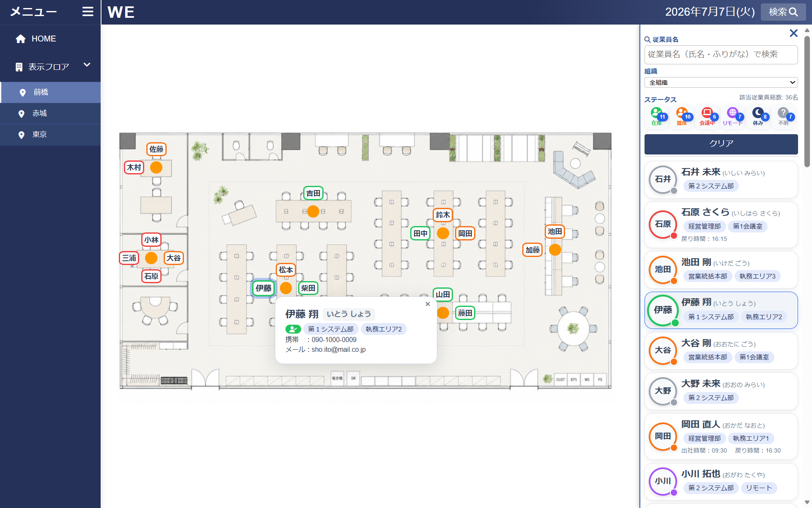Select the 東京 floor item
This screenshot has width=812, height=508.
coord(50,135)
